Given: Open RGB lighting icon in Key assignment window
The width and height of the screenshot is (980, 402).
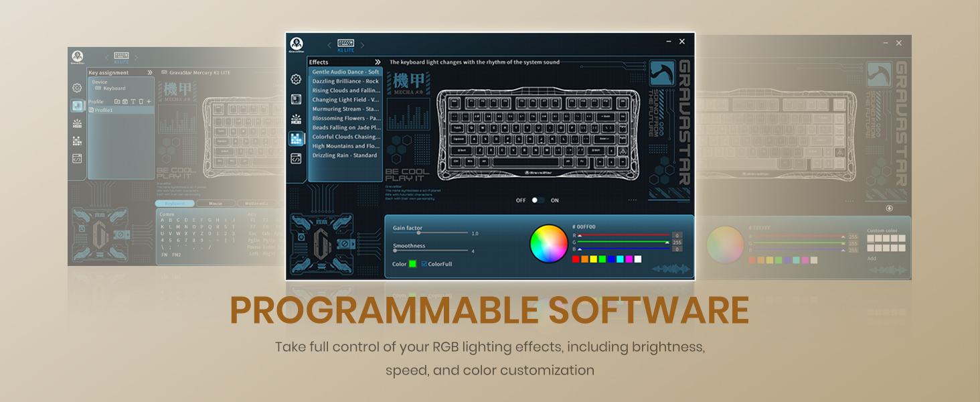Looking at the screenshot, I should [77, 123].
